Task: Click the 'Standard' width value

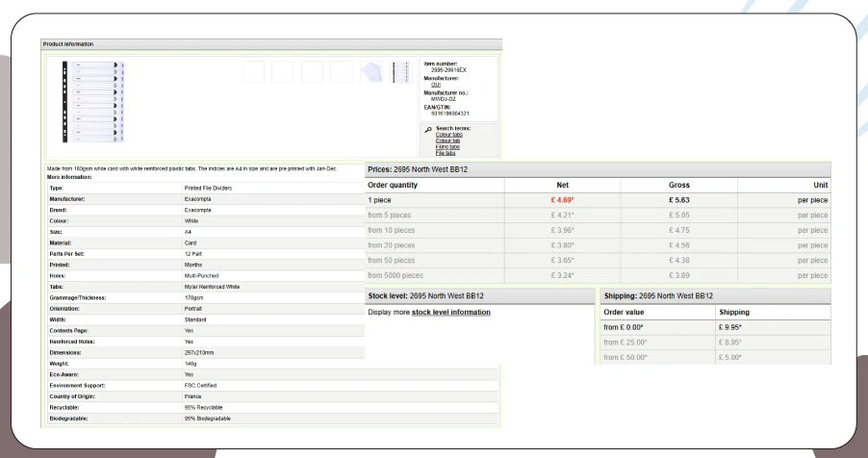Action: point(195,320)
